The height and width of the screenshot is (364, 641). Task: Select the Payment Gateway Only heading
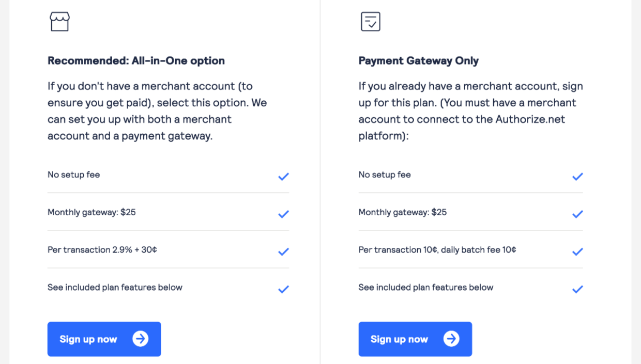[x=419, y=60]
